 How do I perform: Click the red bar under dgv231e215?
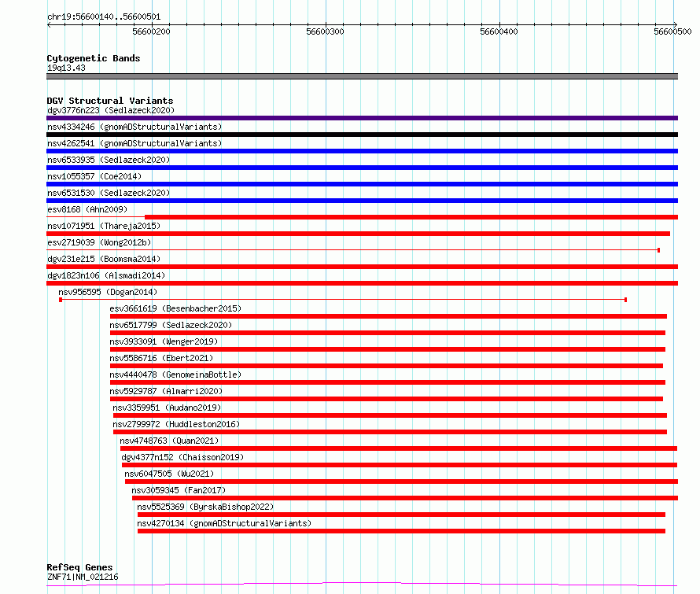point(362,267)
